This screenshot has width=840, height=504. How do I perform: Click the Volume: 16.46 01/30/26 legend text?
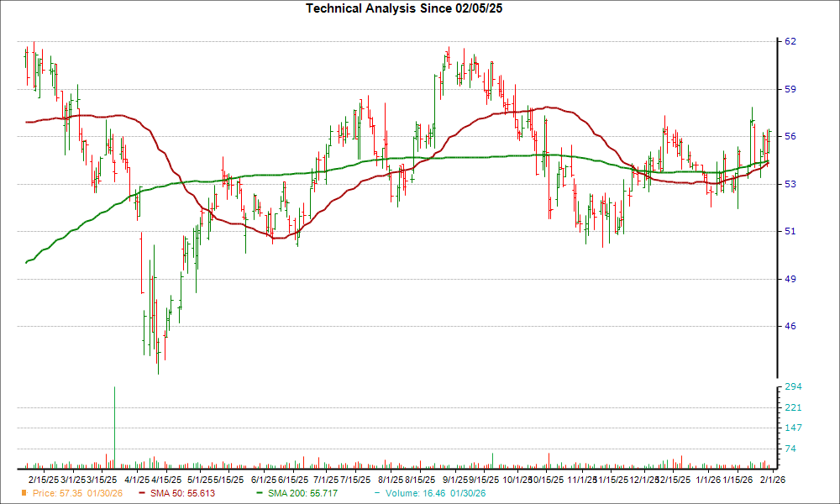(x=436, y=494)
